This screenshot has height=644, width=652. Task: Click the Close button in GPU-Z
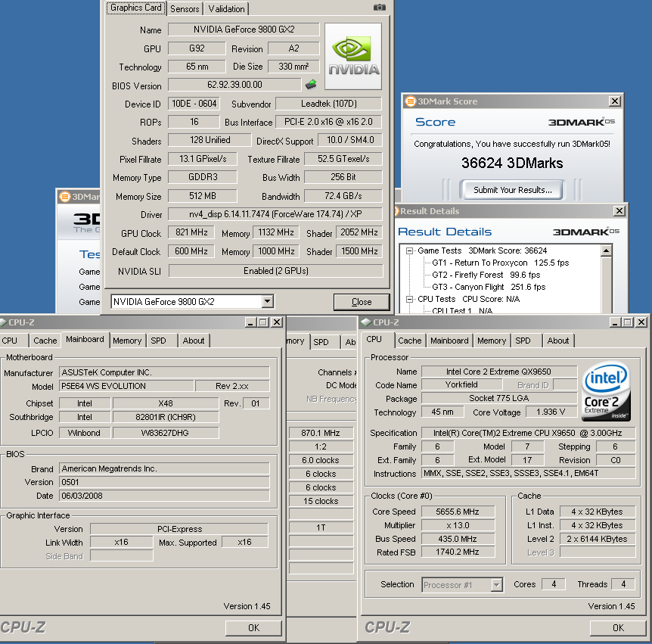point(362,302)
